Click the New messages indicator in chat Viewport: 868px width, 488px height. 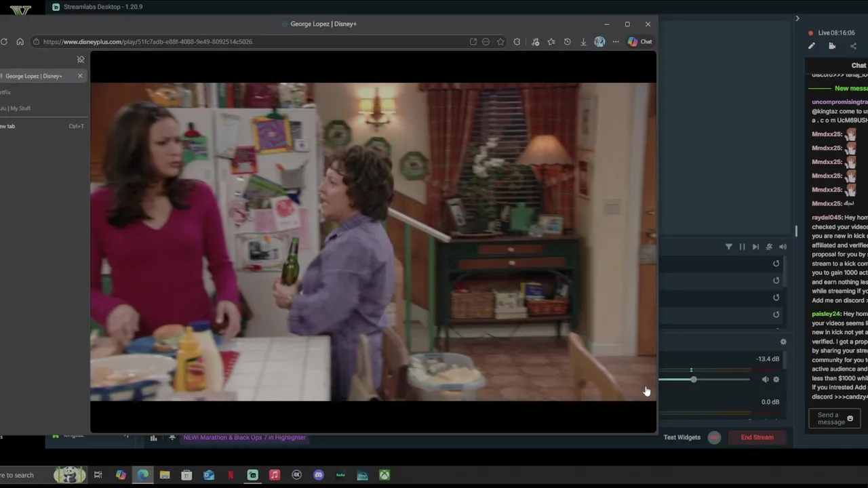point(851,88)
